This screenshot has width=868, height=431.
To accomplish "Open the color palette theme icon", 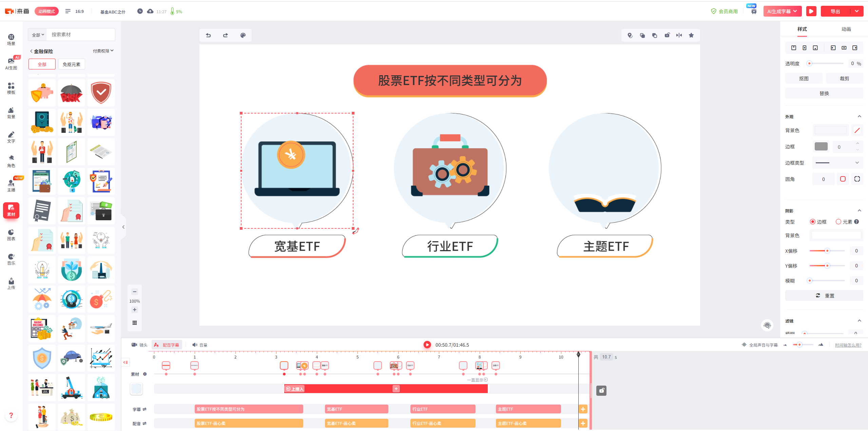I will [x=243, y=35].
